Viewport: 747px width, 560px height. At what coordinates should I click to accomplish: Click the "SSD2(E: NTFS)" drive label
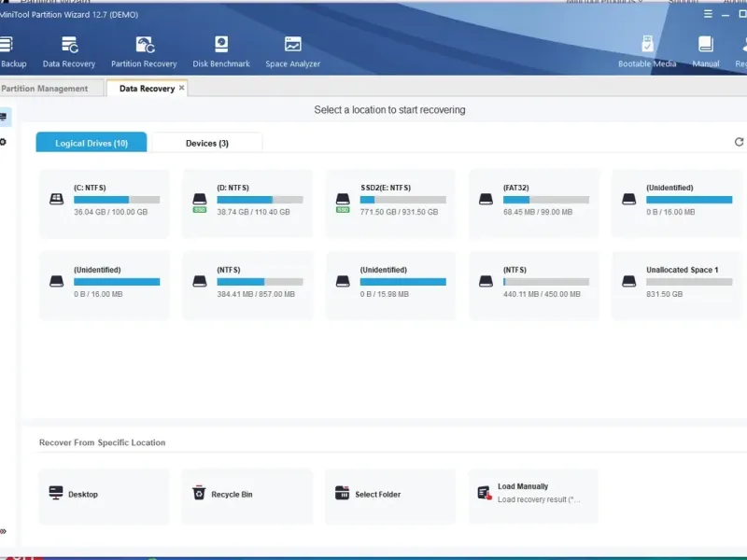click(386, 188)
